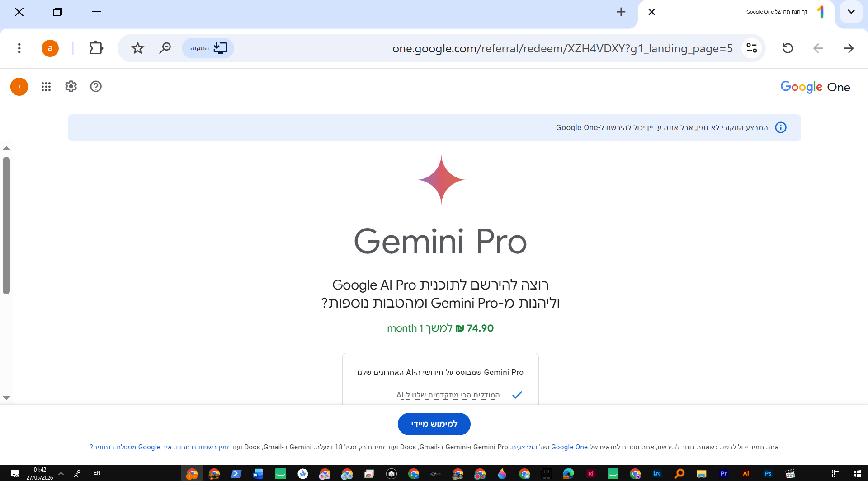This screenshot has width=868, height=481.
Task: Open the Google One terms link
Action: tap(569, 447)
